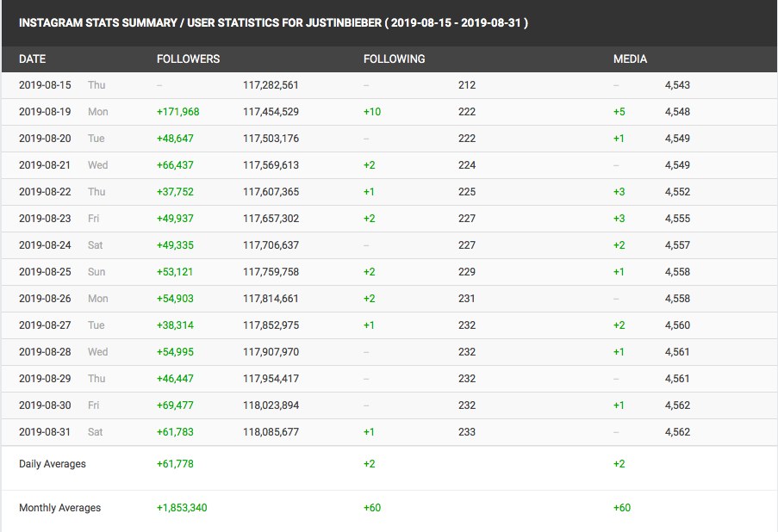Click the Monthly Averages label
778x532 pixels.
click(60, 509)
